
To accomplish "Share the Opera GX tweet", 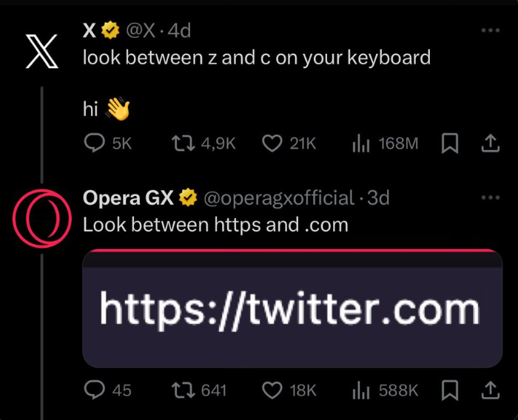I will 490,390.
